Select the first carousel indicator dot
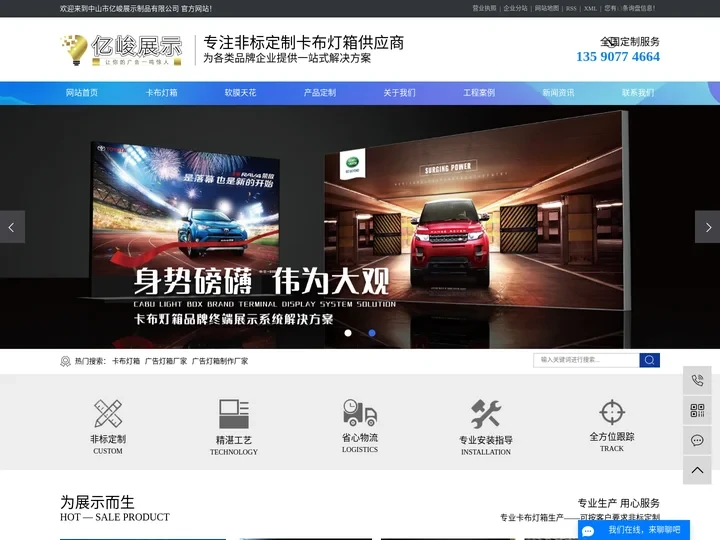This screenshot has width=720, height=540. pyautogui.click(x=348, y=332)
